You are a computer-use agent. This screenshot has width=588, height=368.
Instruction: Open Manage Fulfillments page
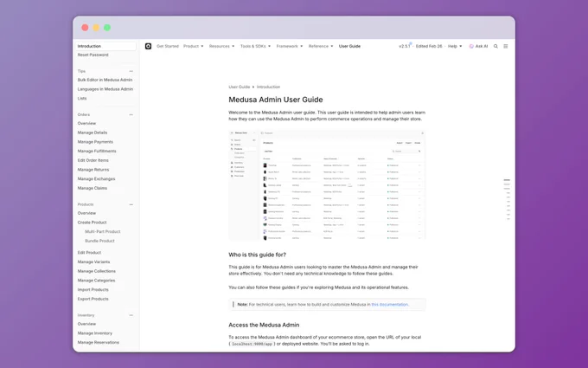point(97,151)
